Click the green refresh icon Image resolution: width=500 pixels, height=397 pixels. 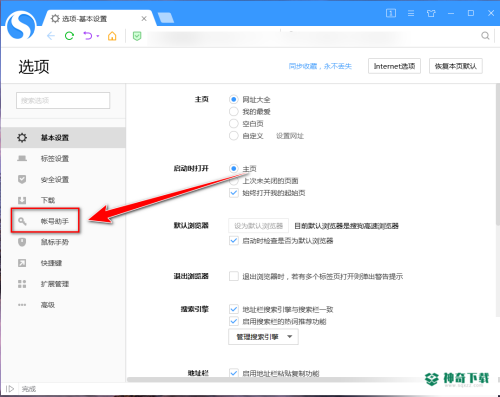click(x=69, y=36)
